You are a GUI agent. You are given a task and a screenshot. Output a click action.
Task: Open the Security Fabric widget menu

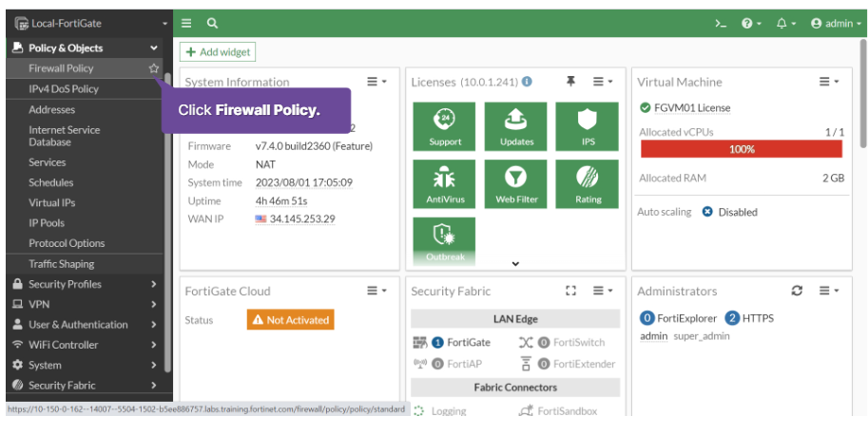pyautogui.click(x=603, y=291)
